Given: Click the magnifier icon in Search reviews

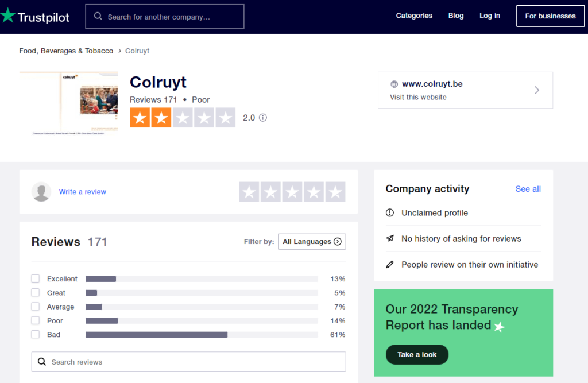Looking at the screenshot, I should point(42,362).
